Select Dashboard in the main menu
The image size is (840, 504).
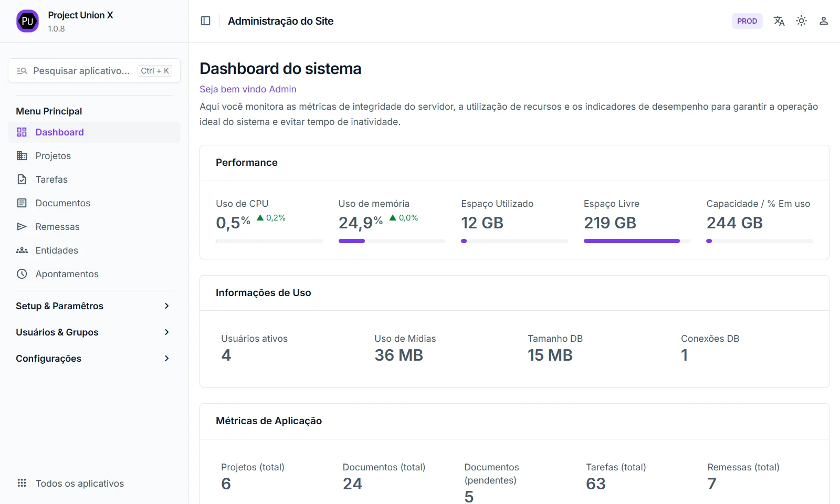point(59,132)
